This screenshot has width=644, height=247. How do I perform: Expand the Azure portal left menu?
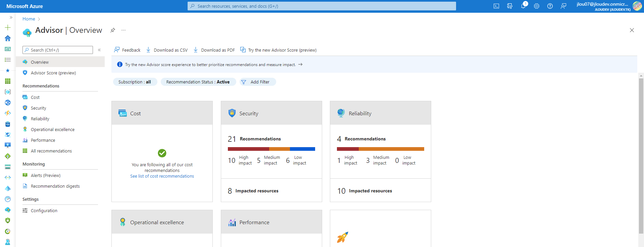11,17
